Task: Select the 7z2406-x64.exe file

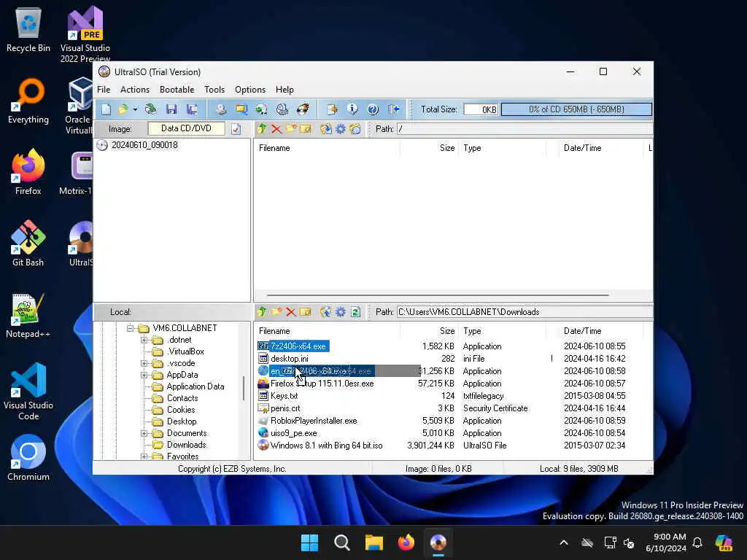Action: 298,346
